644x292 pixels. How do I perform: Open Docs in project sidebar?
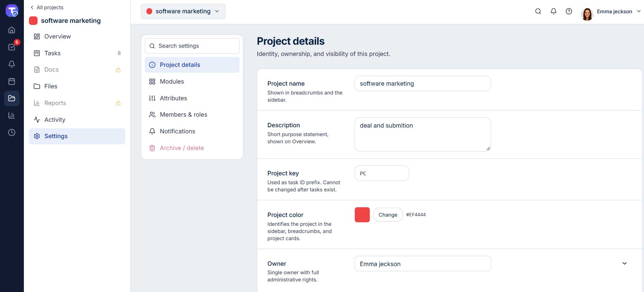point(77,70)
